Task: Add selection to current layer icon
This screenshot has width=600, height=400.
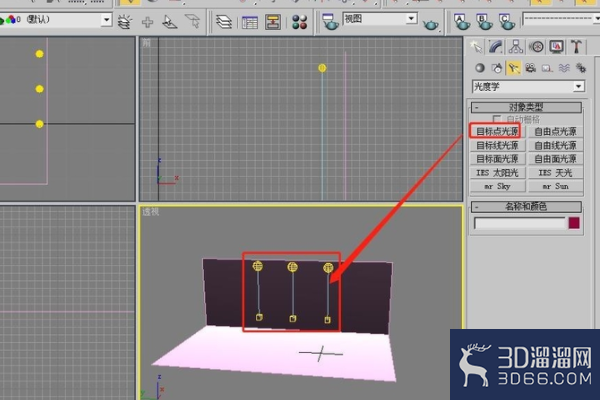Action: [x=147, y=22]
